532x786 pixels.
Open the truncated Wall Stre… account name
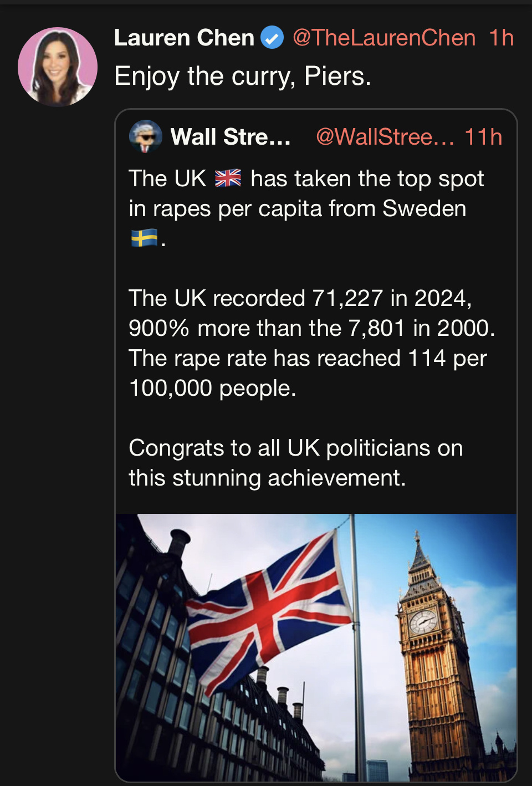pyautogui.click(x=231, y=136)
